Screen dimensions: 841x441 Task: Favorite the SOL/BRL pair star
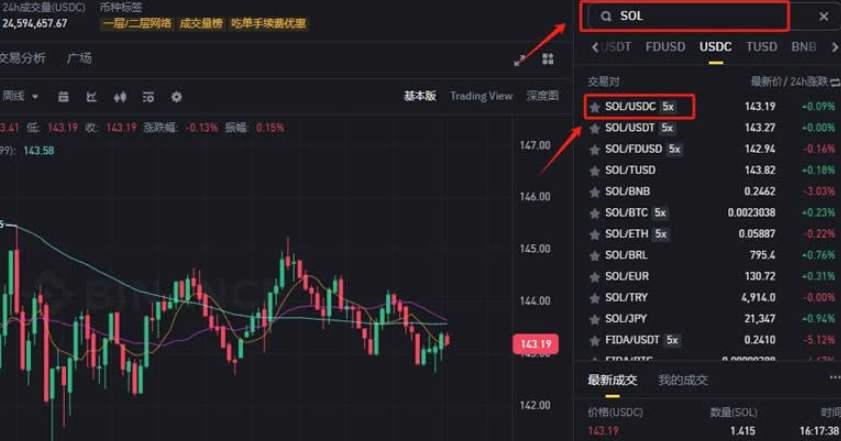coord(594,256)
